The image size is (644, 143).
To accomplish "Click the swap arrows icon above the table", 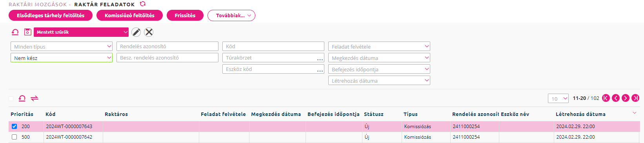I will [x=35, y=98].
